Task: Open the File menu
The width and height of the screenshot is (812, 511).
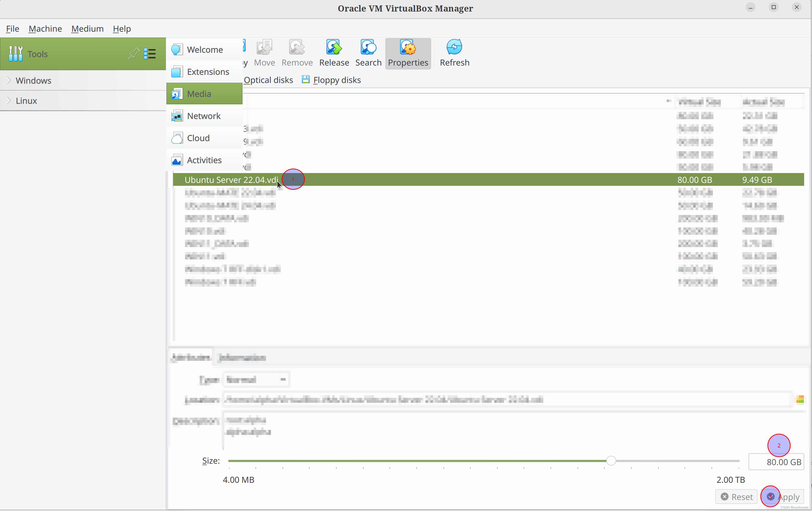Action: [x=13, y=29]
